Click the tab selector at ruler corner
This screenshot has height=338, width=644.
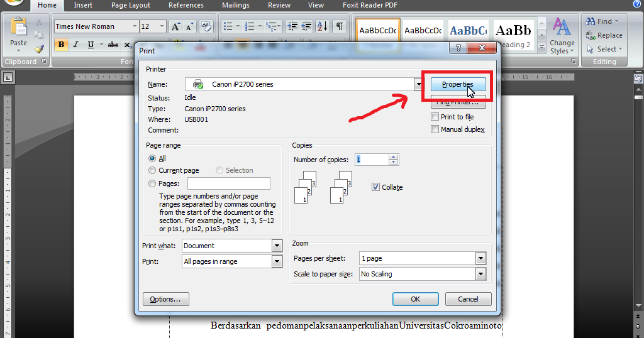(x=8, y=77)
